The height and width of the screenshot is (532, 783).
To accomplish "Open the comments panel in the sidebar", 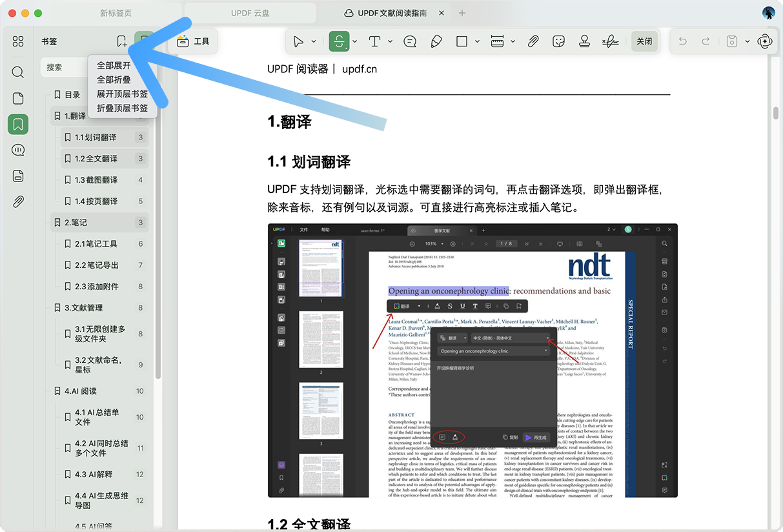I will pyautogui.click(x=18, y=150).
